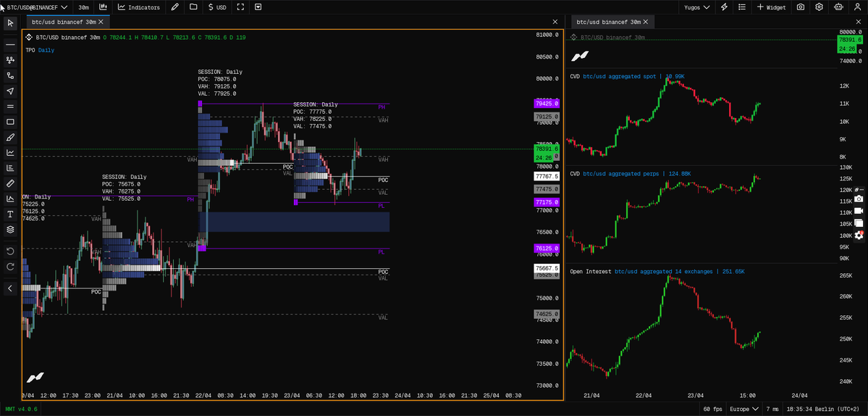Image resolution: width=868 pixels, height=416 pixels.
Task: Click the 75667.5 POC price label
Action: [x=547, y=268]
